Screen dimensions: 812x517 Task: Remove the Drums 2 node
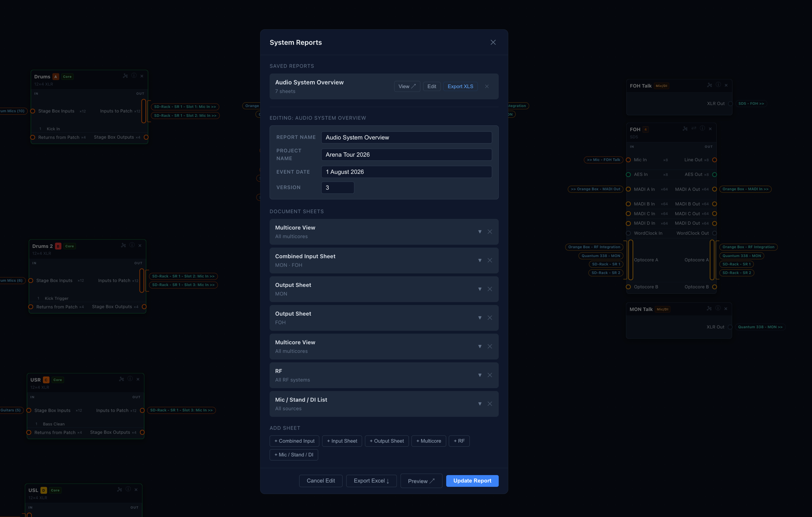tap(140, 246)
